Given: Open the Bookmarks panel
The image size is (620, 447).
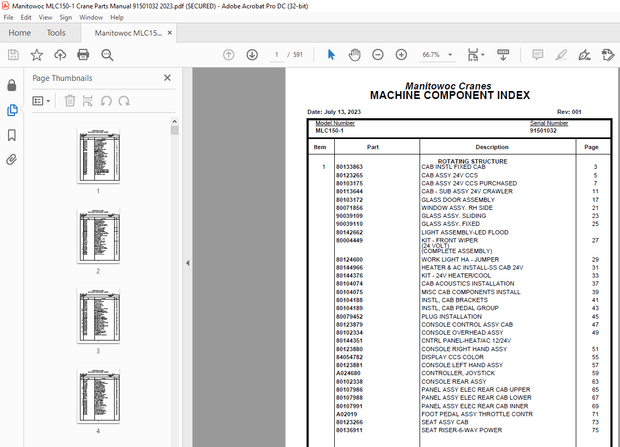Looking at the screenshot, I should pyautogui.click(x=12, y=135).
